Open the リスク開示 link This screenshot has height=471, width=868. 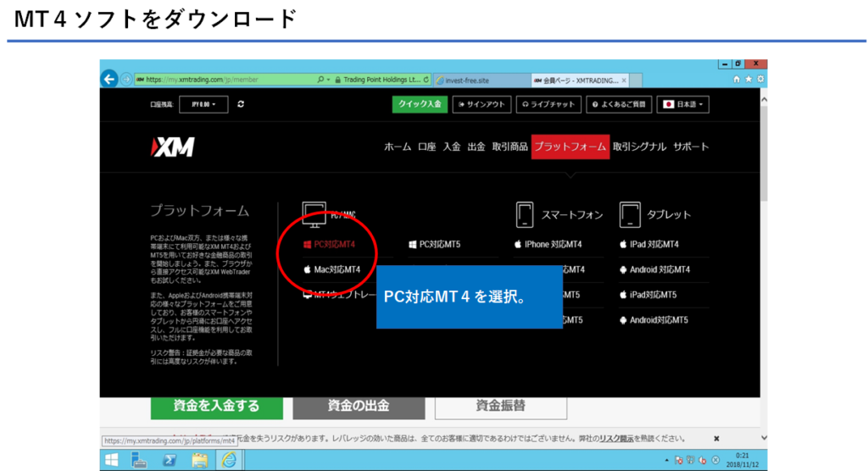[617, 438]
